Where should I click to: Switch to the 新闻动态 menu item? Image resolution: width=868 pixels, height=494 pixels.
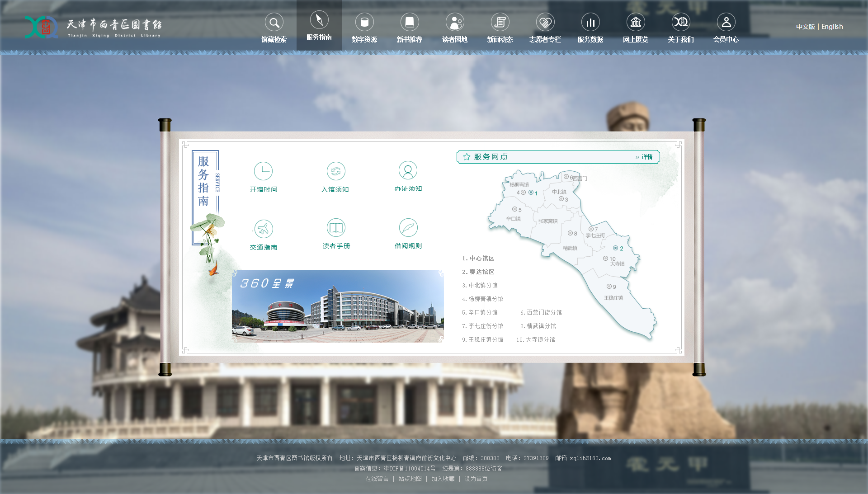click(500, 39)
